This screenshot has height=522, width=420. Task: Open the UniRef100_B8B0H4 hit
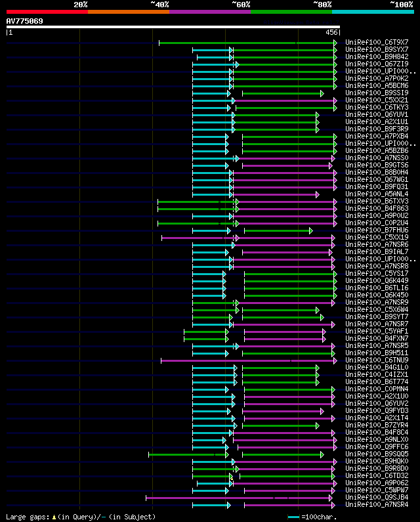[x=377, y=173]
